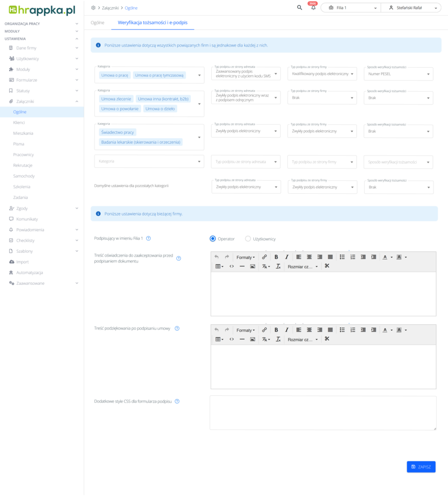The image size is (448, 496).
Task: Click Załączniki in the breadcrumb
Action: [109, 8]
